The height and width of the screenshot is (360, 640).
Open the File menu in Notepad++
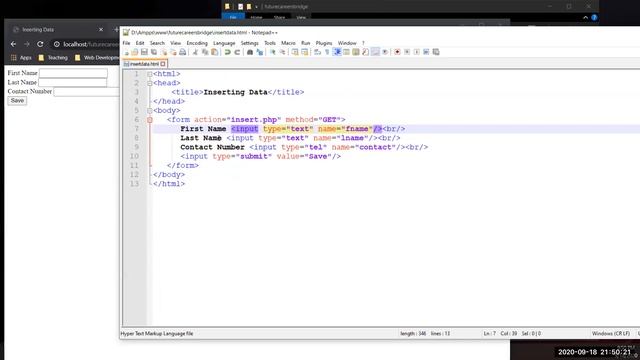click(x=127, y=43)
